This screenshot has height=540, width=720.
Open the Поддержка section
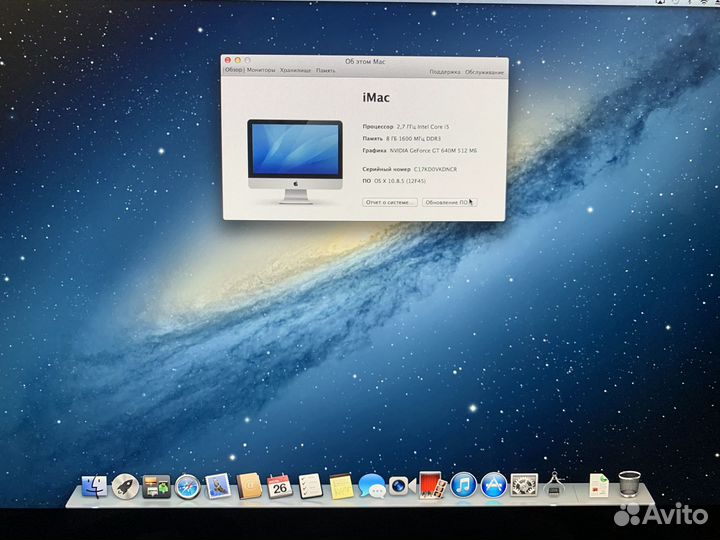pyautogui.click(x=444, y=72)
